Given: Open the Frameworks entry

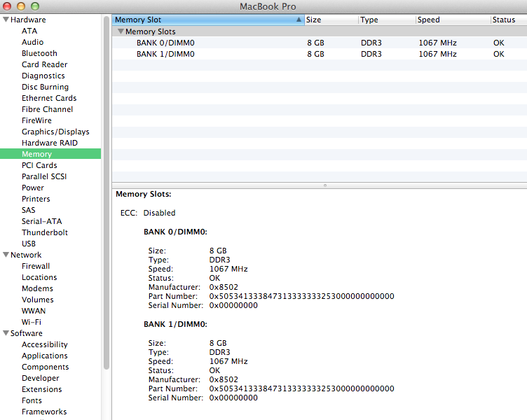Looking at the screenshot, I should point(44,412).
